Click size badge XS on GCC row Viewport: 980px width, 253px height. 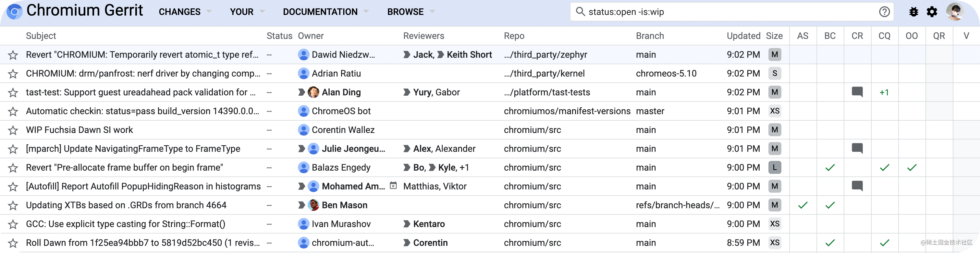click(x=775, y=224)
